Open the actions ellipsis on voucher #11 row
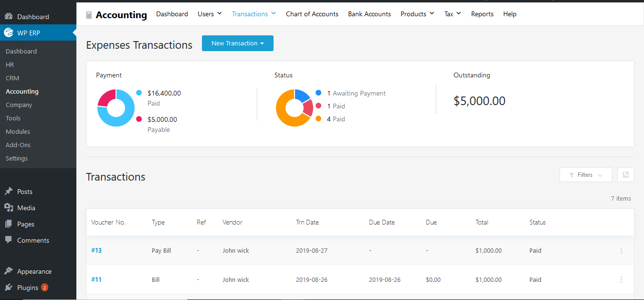This screenshot has width=644, height=300. 621,279
